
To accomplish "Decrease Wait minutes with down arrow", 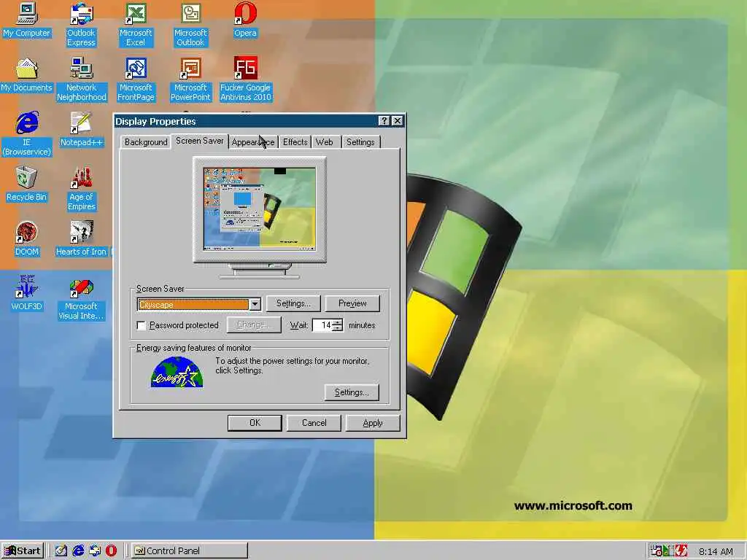I will [x=338, y=328].
